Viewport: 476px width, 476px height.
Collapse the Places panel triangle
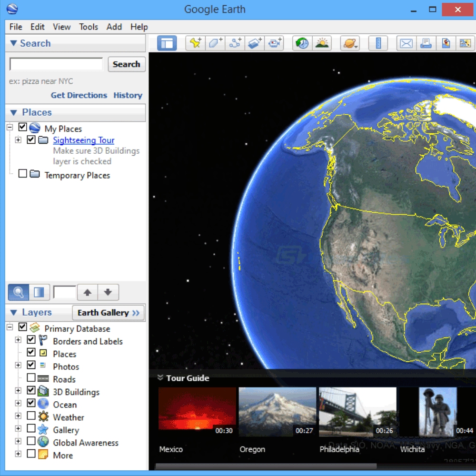coord(13,113)
